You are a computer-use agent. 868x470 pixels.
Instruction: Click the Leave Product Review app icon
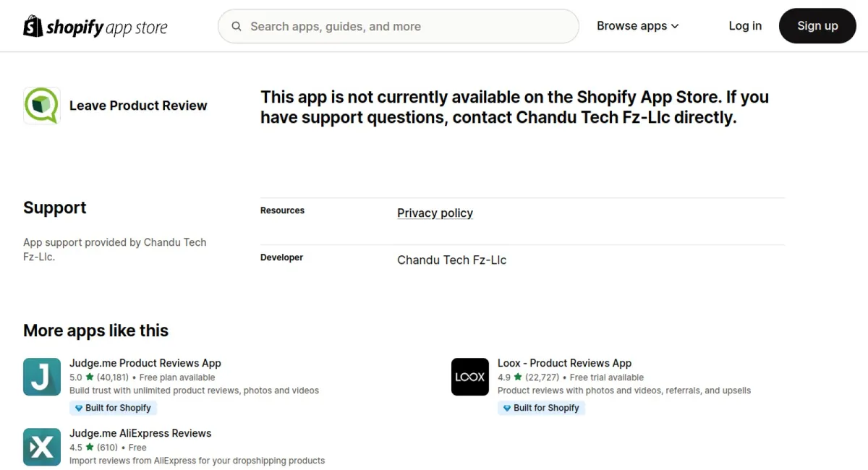pyautogui.click(x=42, y=106)
